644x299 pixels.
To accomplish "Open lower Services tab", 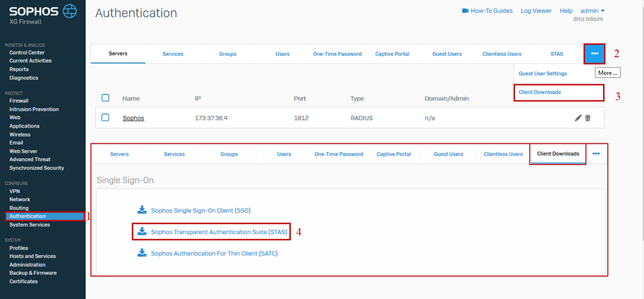I will pos(174,154).
